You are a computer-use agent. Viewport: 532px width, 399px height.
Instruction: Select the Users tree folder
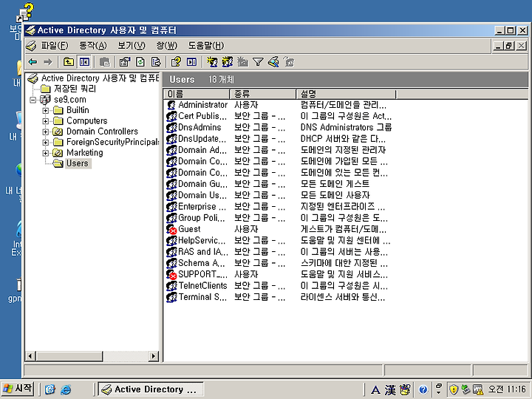pos(78,163)
